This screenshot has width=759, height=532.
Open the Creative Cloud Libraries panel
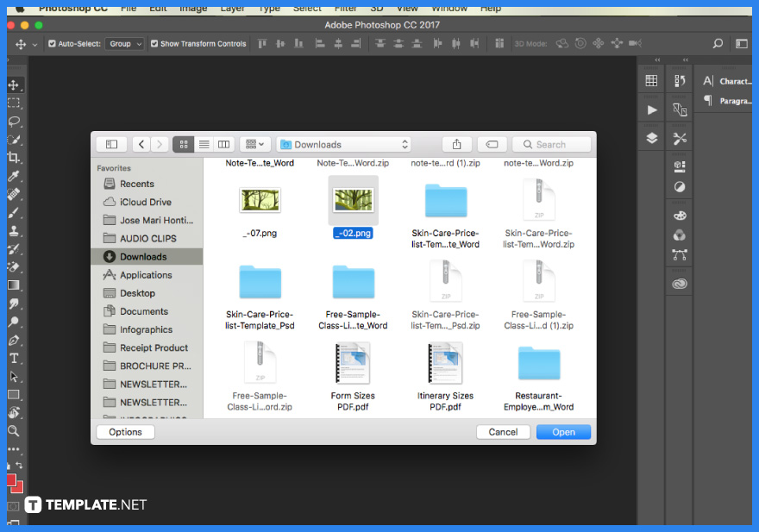(x=680, y=283)
